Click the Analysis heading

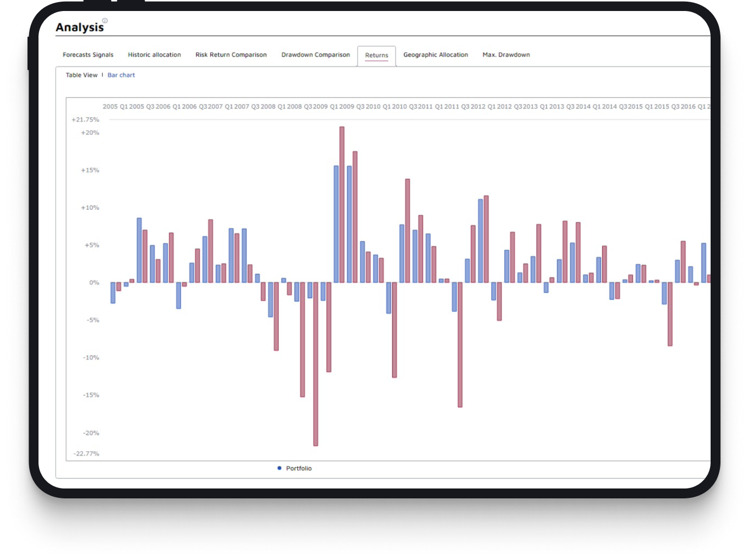coord(80,28)
